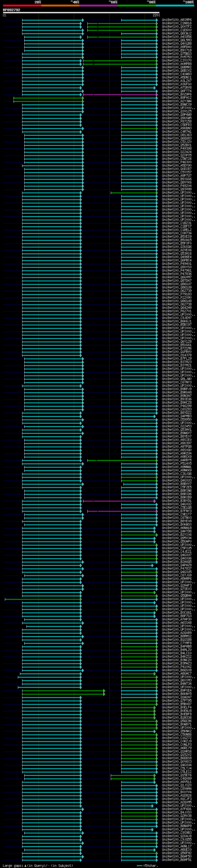197x868 pixels.
Task: Click label UniRef100_P46299
Action: (177, 406)
